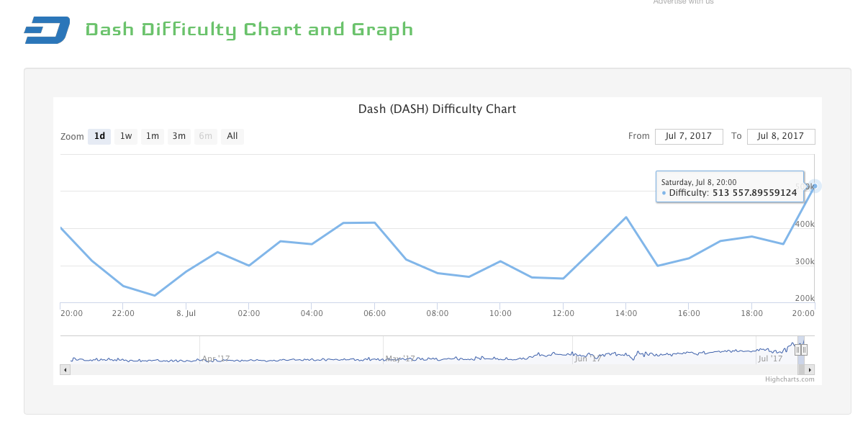This screenshot has height=424, width=868.
Task: Click the navigator scrollbar left arrow
Action: [65, 370]
